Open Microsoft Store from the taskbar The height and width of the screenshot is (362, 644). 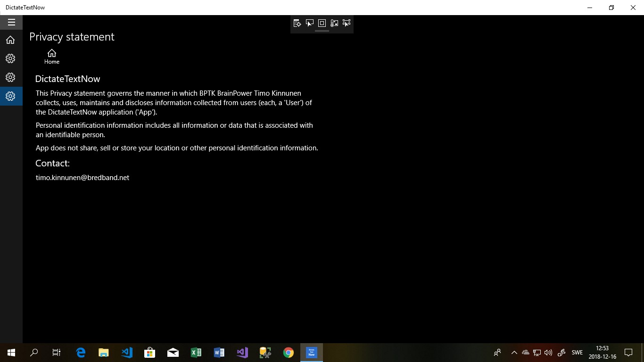click(150, 353)
